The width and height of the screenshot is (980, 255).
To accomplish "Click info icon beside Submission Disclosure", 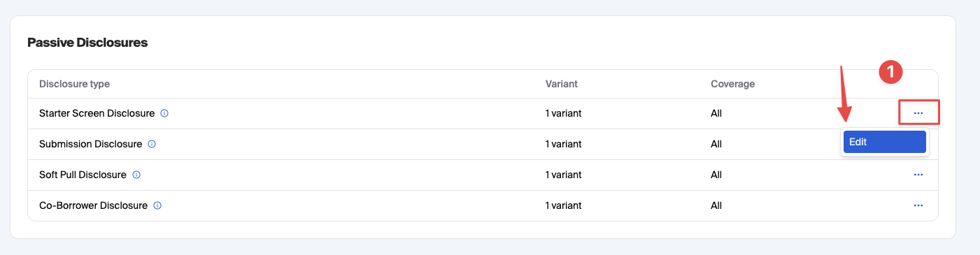I will click(152, 144).
